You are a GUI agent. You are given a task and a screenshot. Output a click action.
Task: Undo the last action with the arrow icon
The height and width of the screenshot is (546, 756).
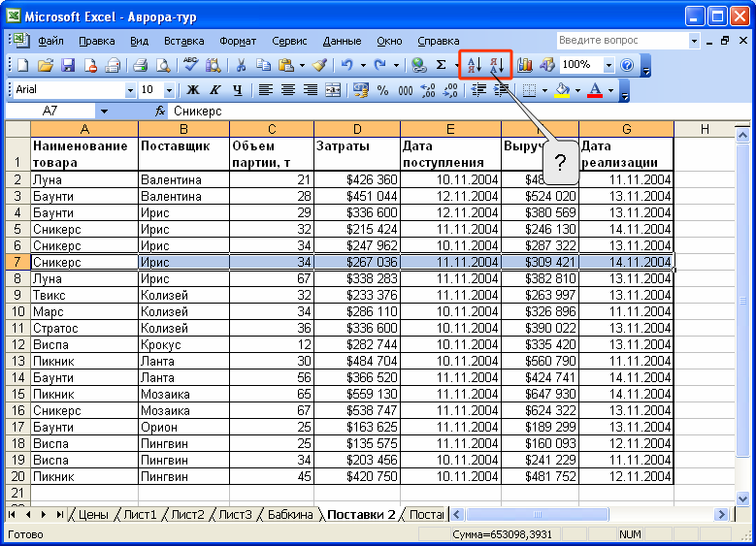coord(347,65)
